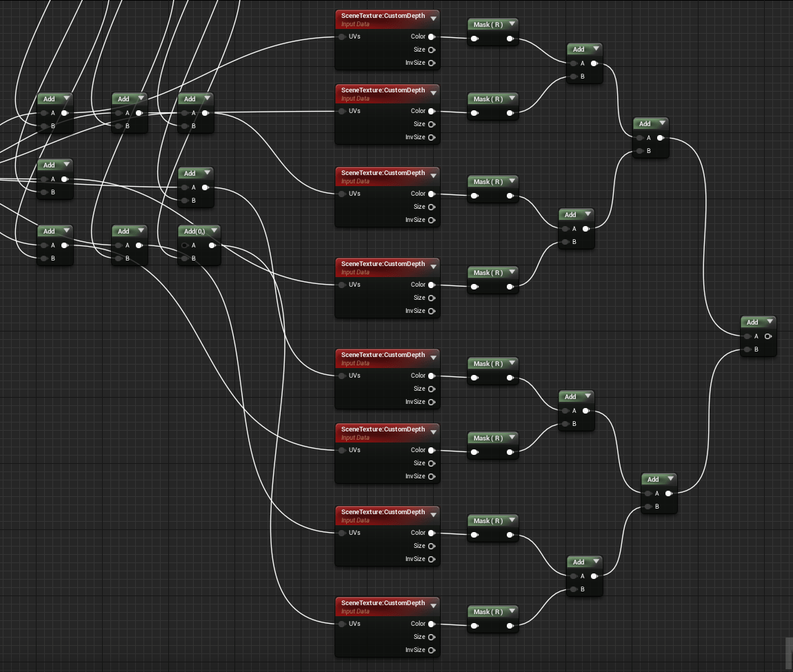Select the Input Data label on the top CustomDepth node
Viewport: 793px width, 672px height.
[x=354, y=24]
